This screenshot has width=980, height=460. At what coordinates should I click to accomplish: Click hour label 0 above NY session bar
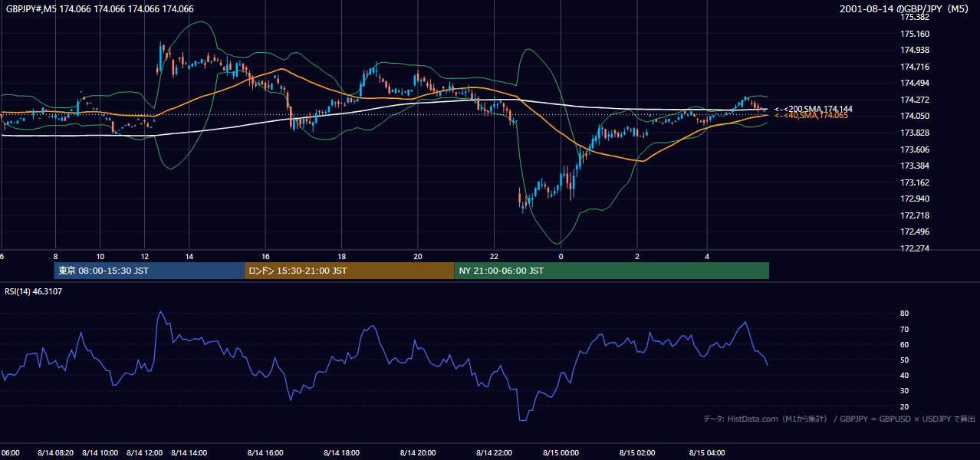(561, 256)
